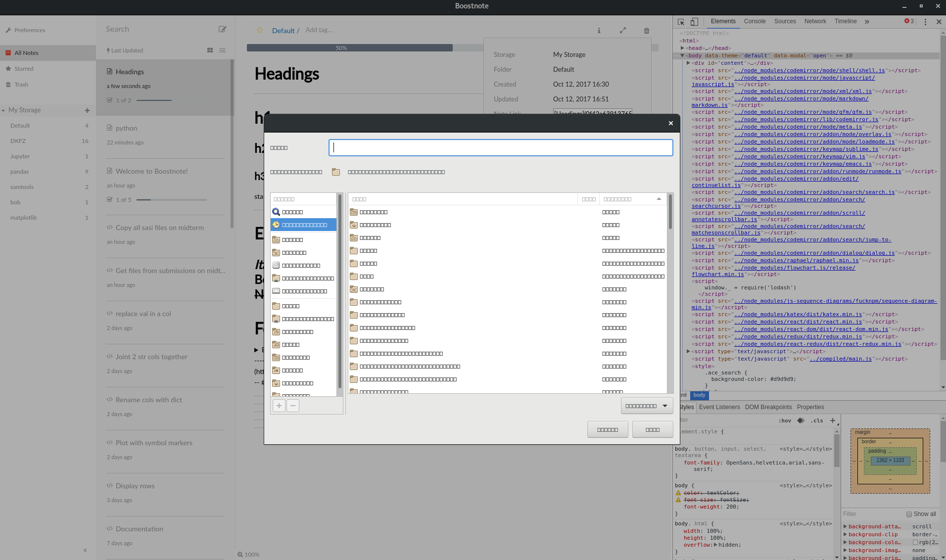Toggle the DevTools device toolbar icon

694,22
